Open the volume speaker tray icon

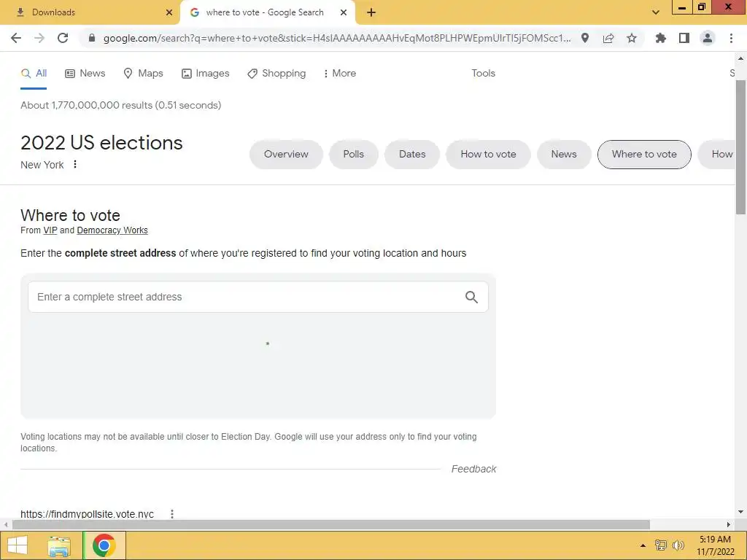click(678, 545)
